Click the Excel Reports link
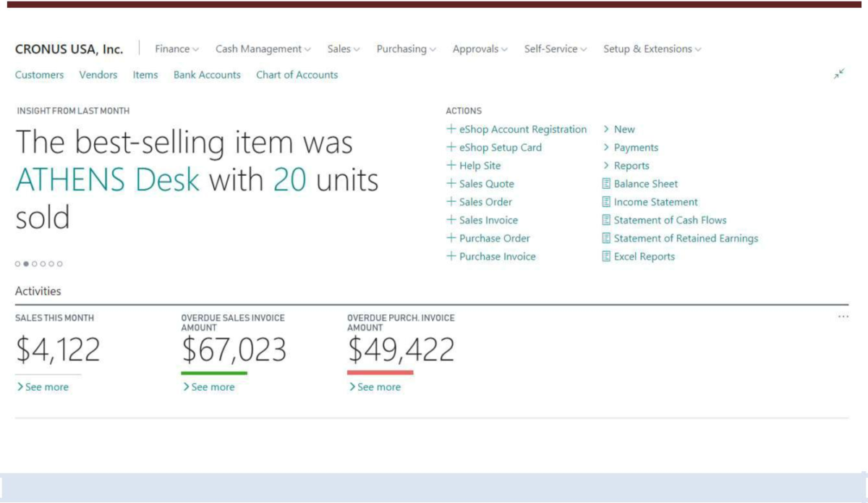The width and height of the screenshot is (868, 503). [x=644, y=256]
